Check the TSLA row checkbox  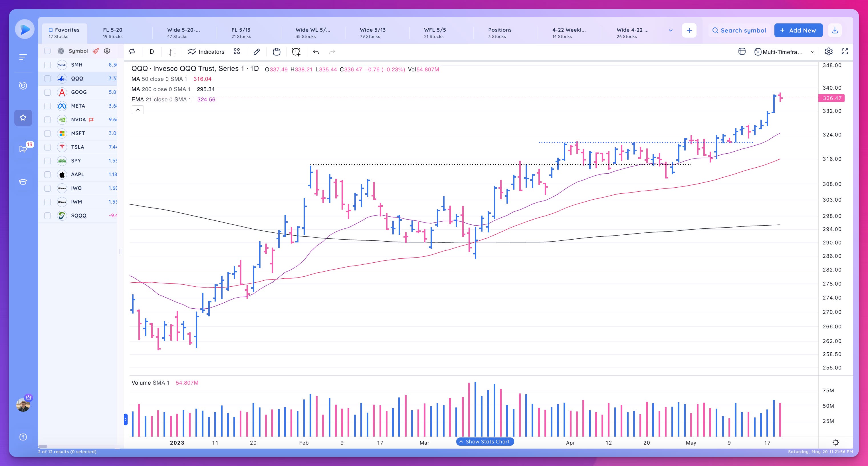pos(48,147)
